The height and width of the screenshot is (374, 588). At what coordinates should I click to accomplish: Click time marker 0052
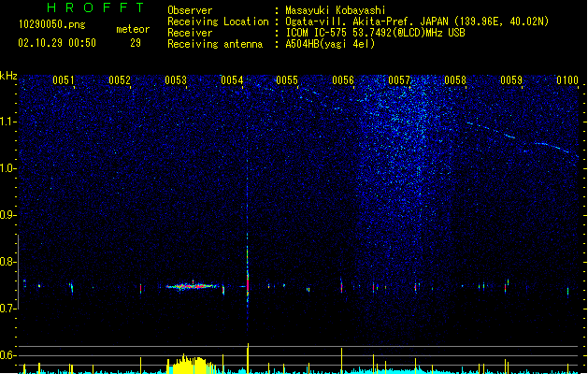pos(120,80)
